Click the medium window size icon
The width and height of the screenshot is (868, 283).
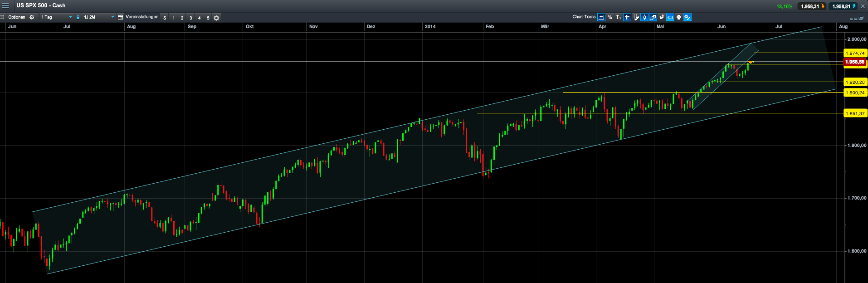(x=856, y=19)
